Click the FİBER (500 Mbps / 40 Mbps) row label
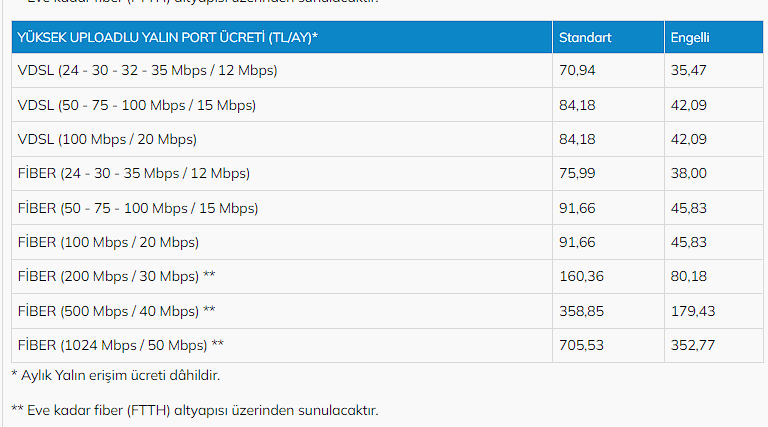 point(117,311)
